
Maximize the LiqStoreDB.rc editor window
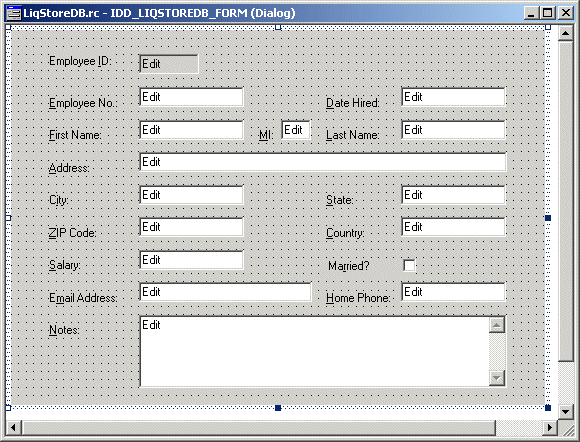tap(547, 13)
